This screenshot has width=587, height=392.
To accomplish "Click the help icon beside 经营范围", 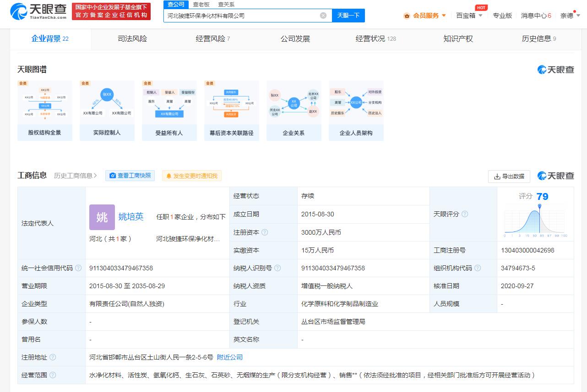I will tap(53, 375).
